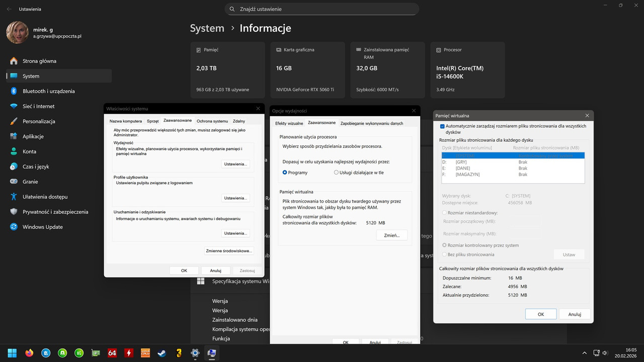Open red lightning bolt taskbar app
The height and width of the screenshot is (362, 644).
point(129,353)
